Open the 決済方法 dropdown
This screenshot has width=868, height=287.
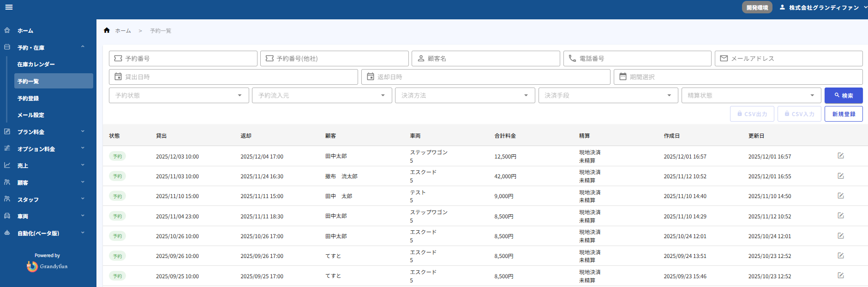(465, 95)
